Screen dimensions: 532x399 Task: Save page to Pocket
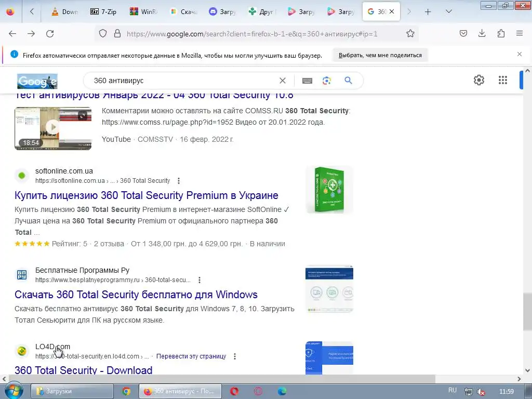(x=463, y=33)
